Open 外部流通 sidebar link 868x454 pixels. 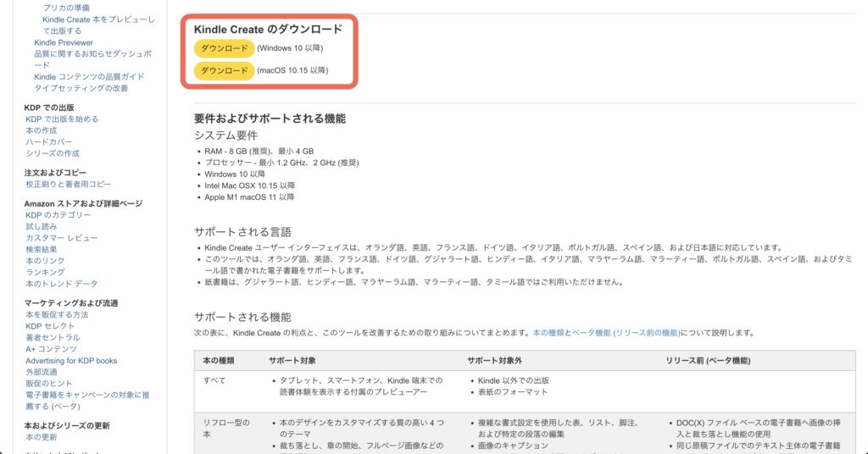pos(41,372)
